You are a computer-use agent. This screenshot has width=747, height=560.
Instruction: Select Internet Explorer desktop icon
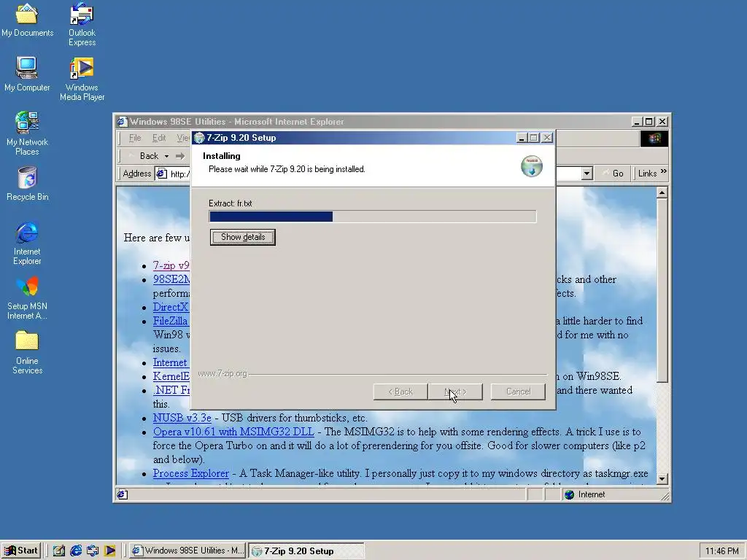(27, 243)
